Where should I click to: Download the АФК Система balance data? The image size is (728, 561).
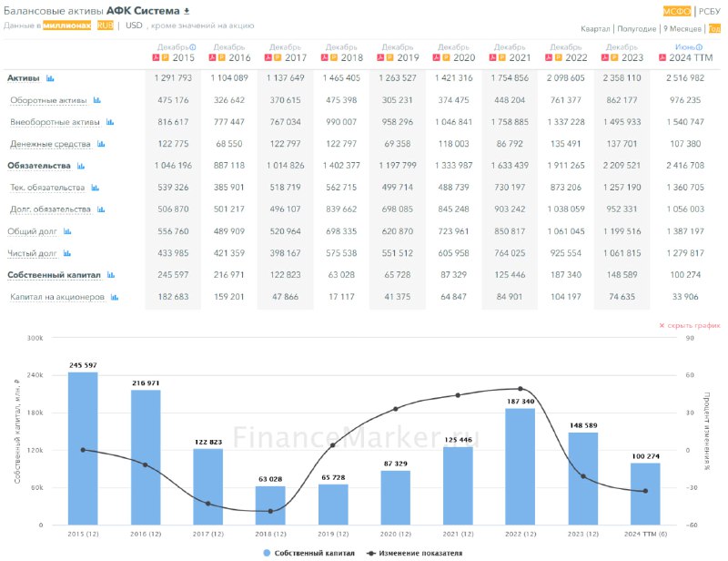[187, 11]
